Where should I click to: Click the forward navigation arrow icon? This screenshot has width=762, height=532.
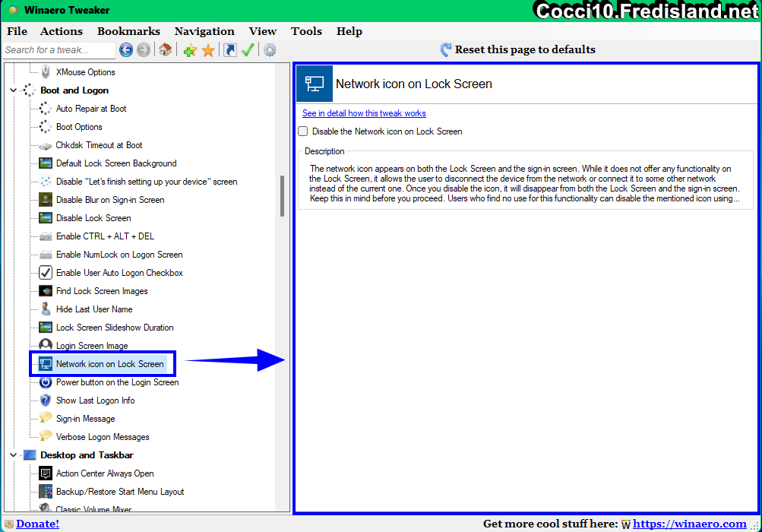coord(144,49)
